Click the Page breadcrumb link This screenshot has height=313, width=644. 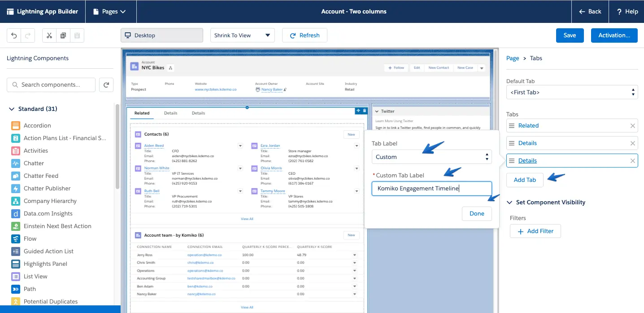click(x=513, y=58)
